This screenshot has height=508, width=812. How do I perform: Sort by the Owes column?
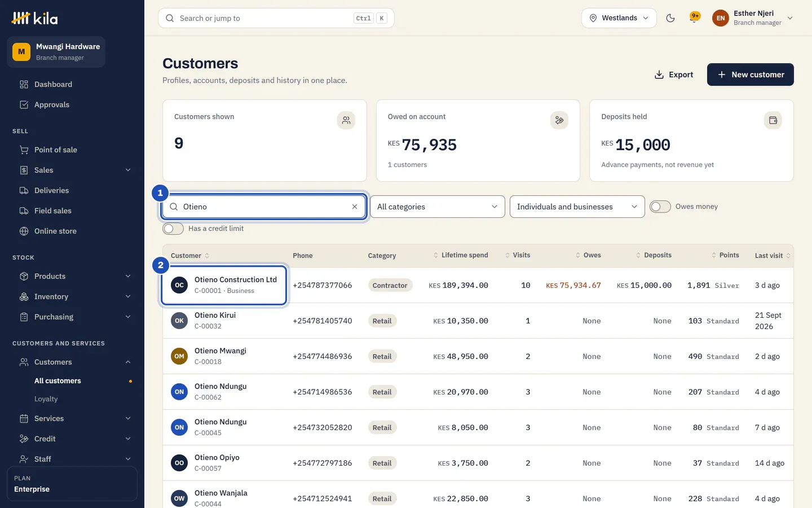[588, 255]
